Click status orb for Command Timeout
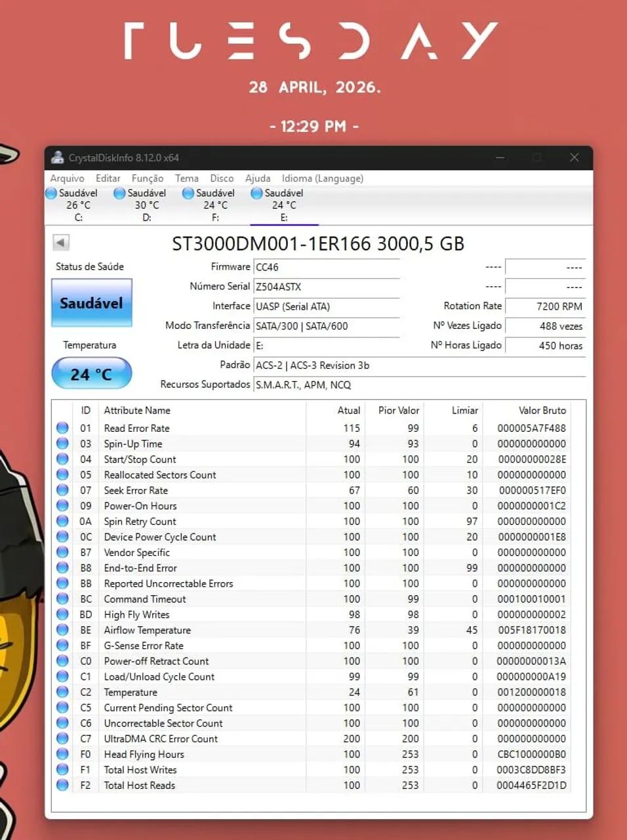 click(62, 598)
